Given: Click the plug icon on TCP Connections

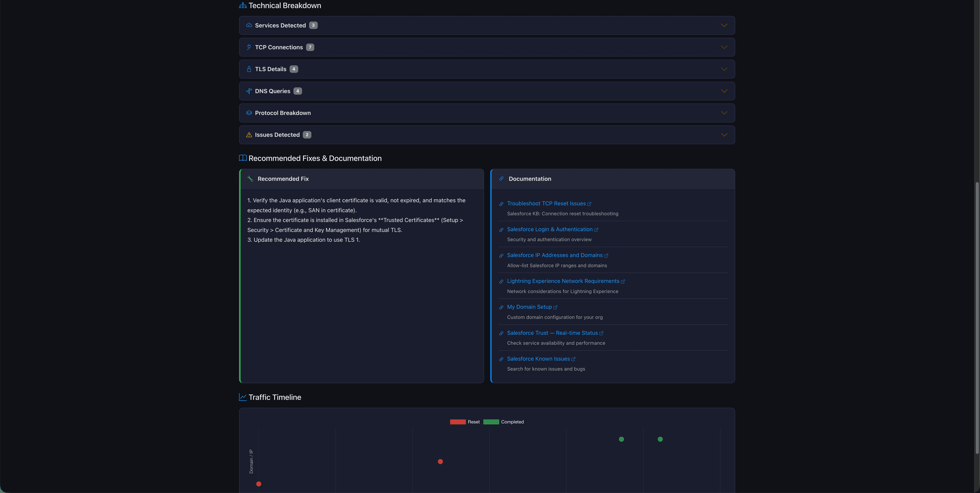Looking at the screenshot, I should point(249,47).
